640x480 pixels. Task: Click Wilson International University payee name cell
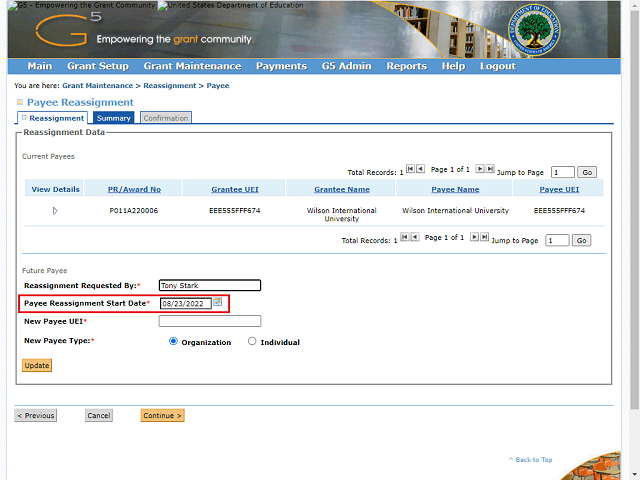click(455, 211)
